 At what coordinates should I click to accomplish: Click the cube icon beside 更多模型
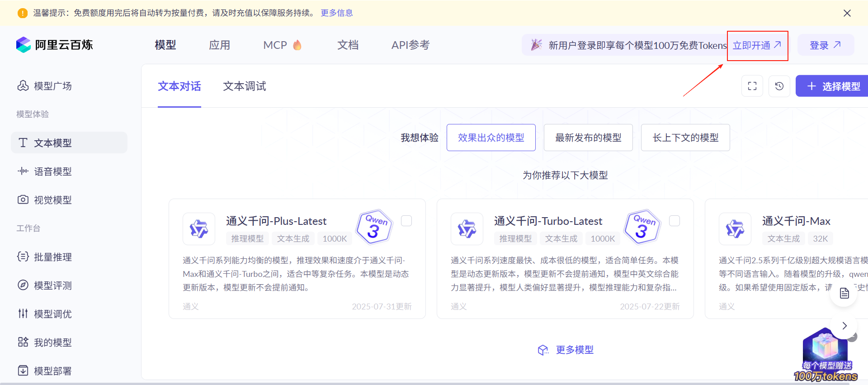coord(543,350)
